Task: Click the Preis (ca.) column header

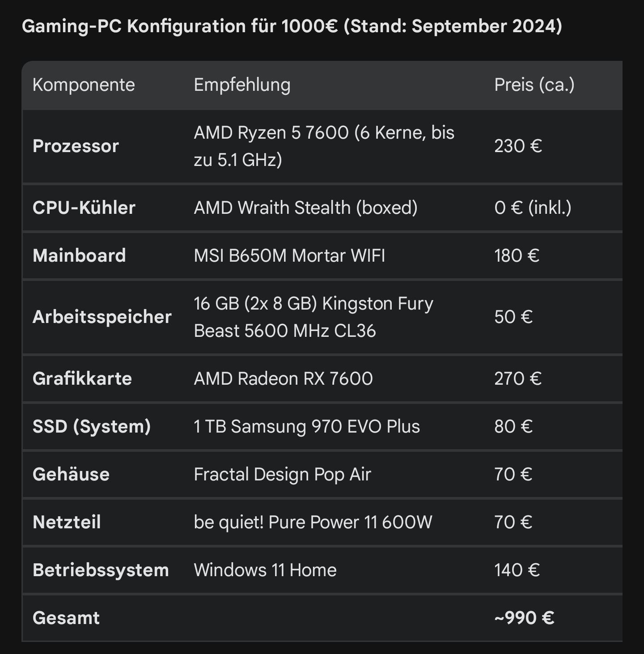Action: (x=534, y=85)
